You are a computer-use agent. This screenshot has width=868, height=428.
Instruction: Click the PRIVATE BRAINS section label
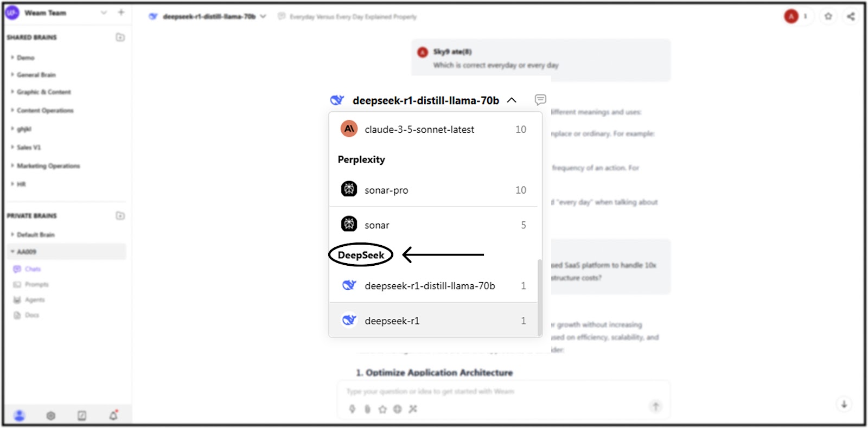[x=31, y=216]
